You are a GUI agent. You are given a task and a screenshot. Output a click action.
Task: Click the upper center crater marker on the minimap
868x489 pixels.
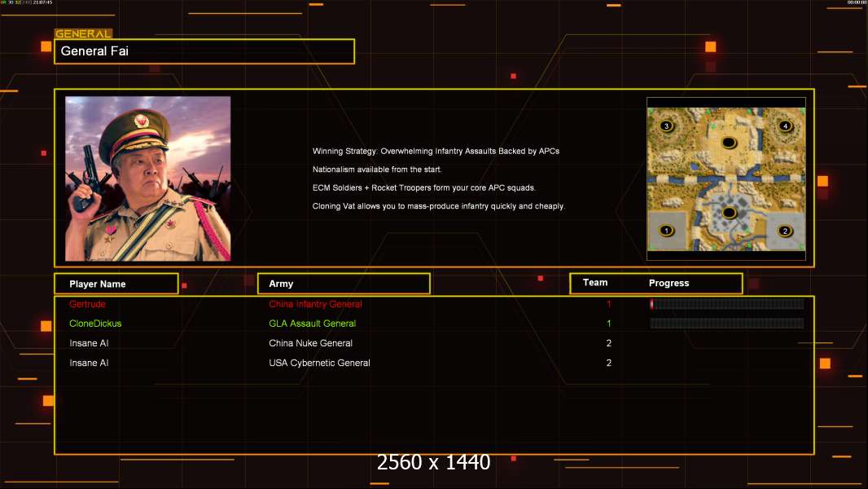point(729,143)
